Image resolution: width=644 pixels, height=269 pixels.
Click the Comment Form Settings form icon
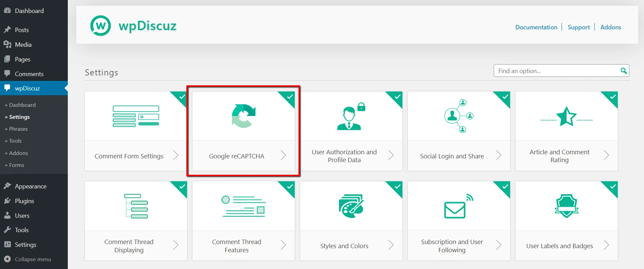click(136, 116)
